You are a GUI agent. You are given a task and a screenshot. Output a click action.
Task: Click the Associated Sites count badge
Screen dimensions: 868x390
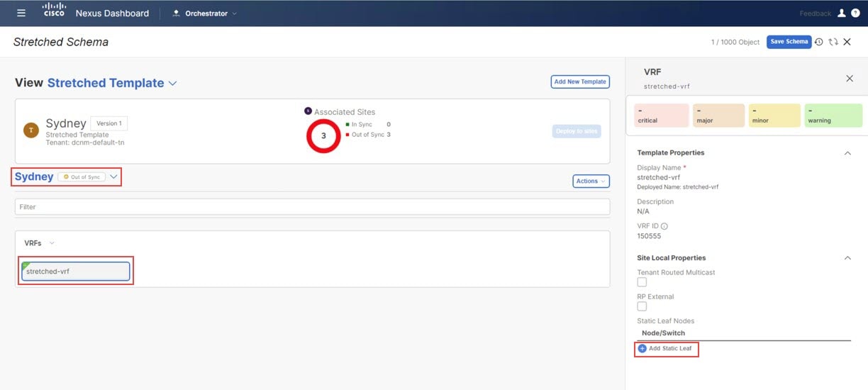point(308,111)
